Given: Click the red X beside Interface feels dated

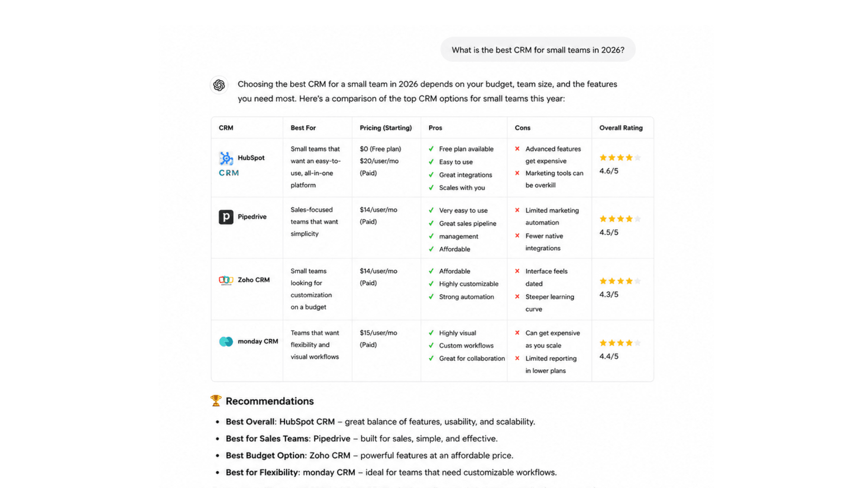Looking at the screenshot, I should (517, 271).
